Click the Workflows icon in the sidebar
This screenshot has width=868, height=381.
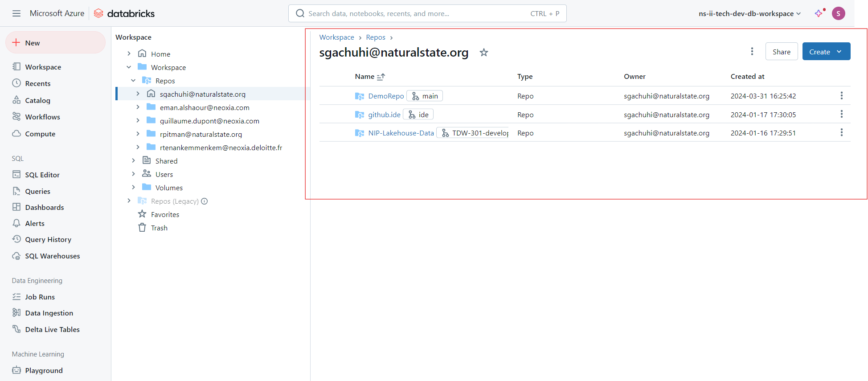(x=16, y=117)
